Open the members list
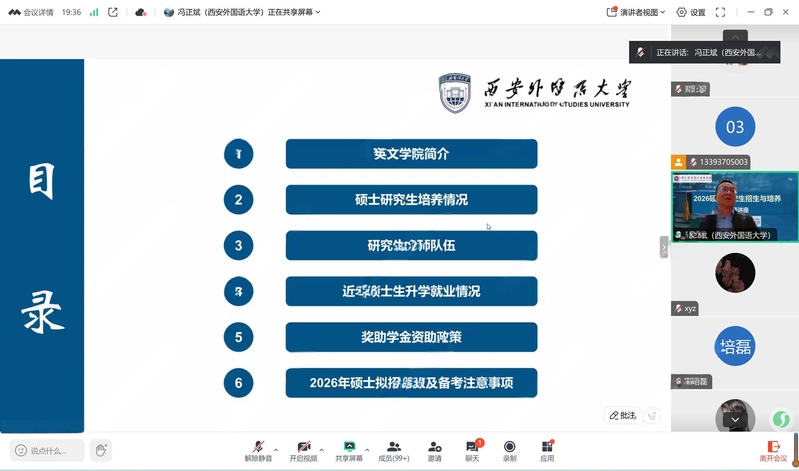Image resolution: width=799 pixels, height=471 pixels. point(393,450)
